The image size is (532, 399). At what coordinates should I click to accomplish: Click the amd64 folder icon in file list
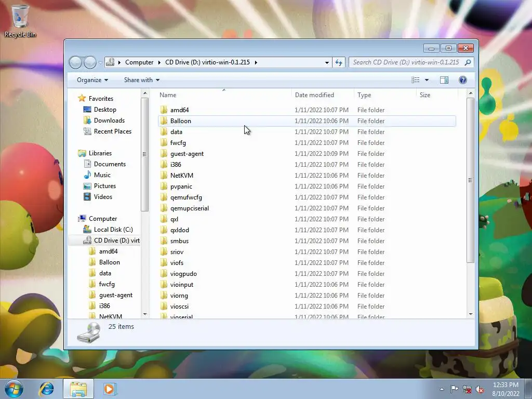tap(164, 110)
